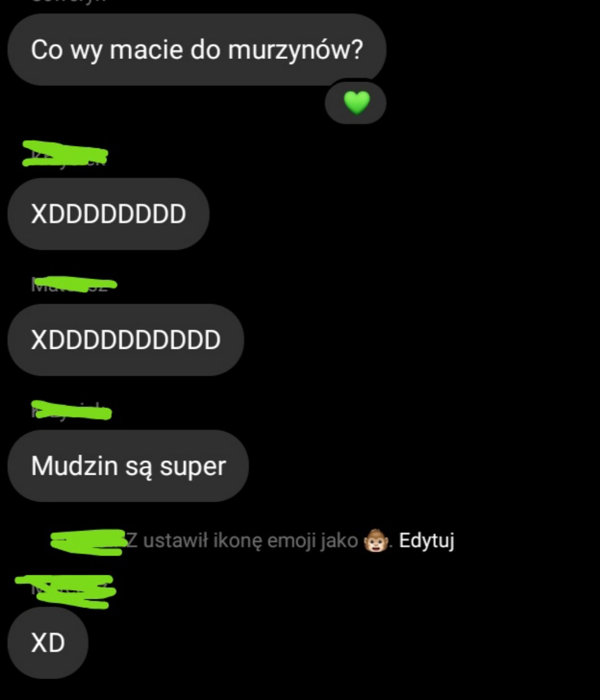Click the word "Co" starting first message
Screen dimensions: 600x700
tap(46, 50)
